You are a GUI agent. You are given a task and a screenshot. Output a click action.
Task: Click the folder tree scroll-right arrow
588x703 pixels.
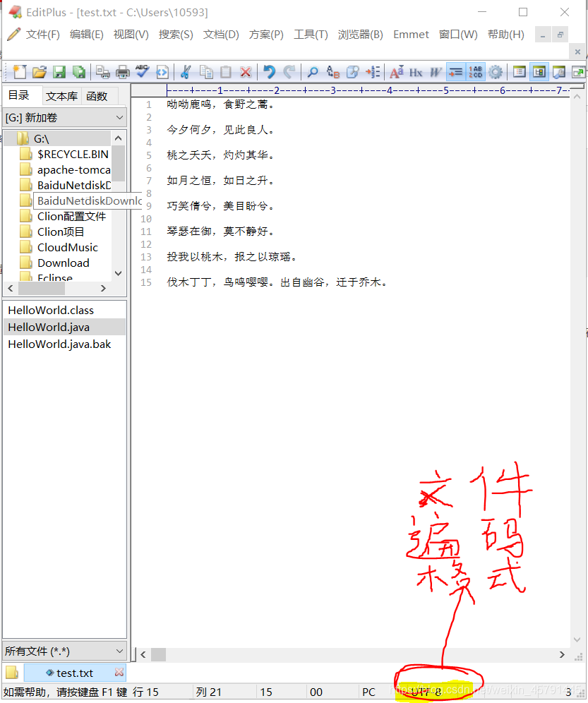click(x=103, y=288)
